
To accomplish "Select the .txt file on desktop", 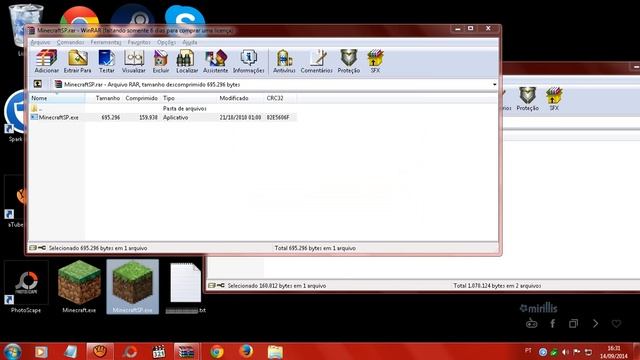I will coord(185,288).
